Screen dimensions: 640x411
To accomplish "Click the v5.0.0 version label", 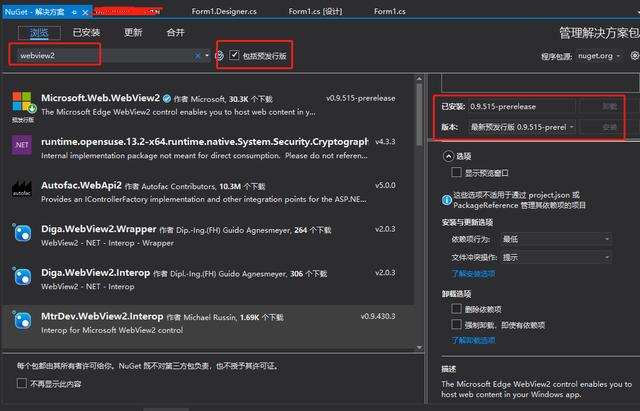I will click(385, 185).
